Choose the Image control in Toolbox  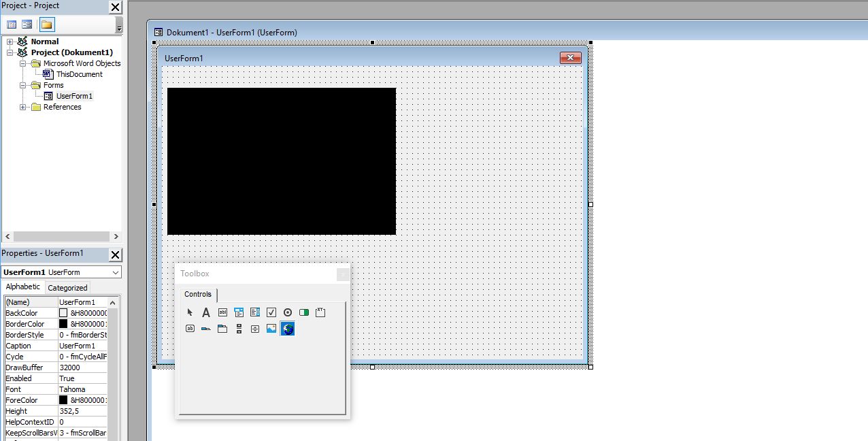pos(271,329)
